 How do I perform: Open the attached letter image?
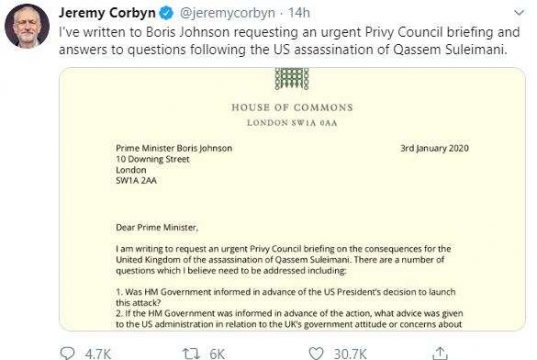point(292,199)
